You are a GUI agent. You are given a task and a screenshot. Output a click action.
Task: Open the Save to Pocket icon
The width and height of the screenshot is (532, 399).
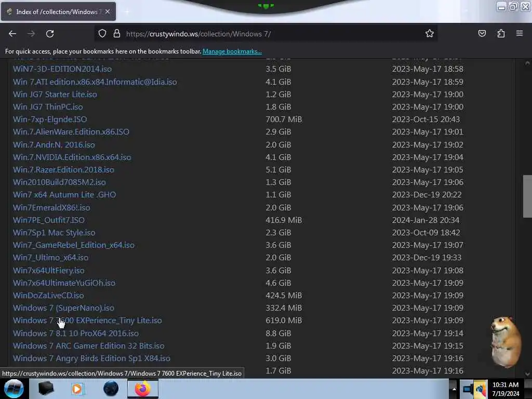[x=482, y=33]
